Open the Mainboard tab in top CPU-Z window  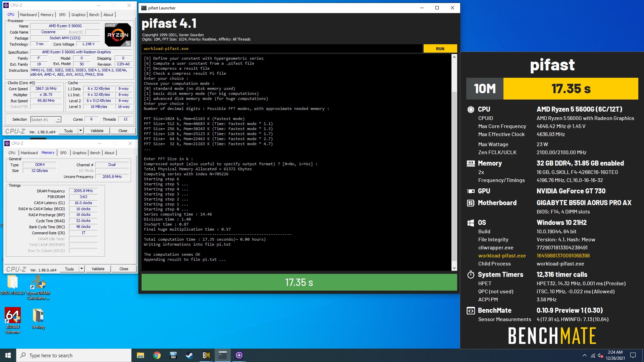[28, 15]
